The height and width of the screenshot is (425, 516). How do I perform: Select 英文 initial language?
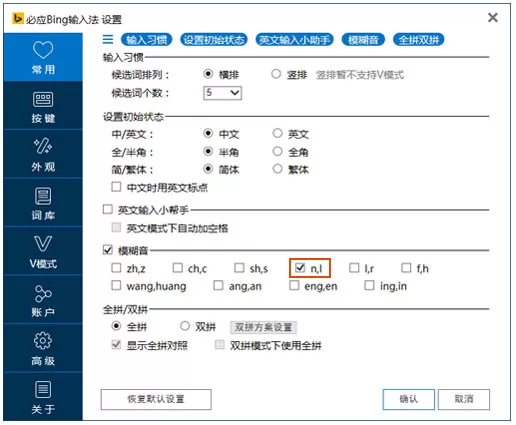point(277,134)
